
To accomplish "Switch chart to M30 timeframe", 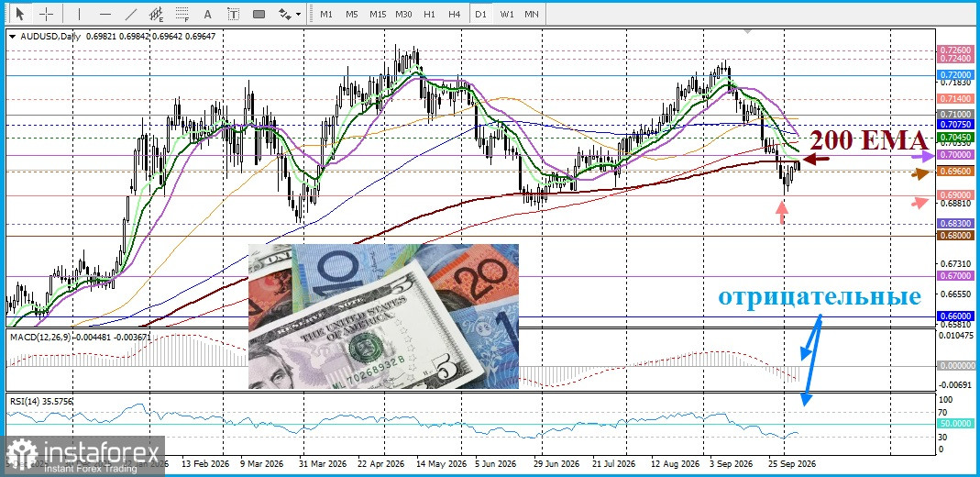I will 403,14.
